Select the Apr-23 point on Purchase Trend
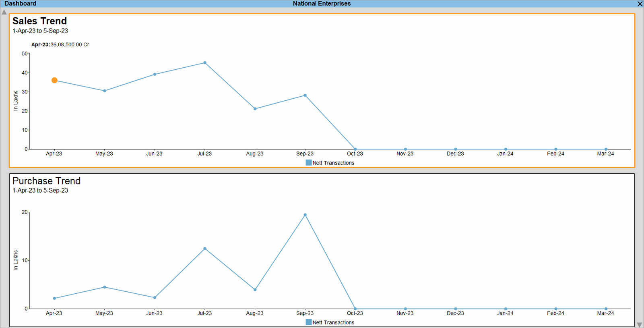The width and height of the screenshot is (644, 328). [54, 298]
